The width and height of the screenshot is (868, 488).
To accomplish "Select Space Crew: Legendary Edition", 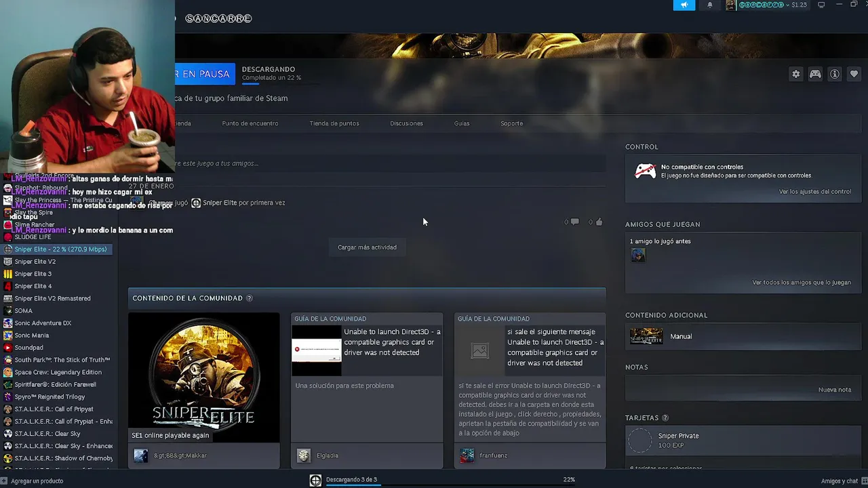I will (59, 372).
